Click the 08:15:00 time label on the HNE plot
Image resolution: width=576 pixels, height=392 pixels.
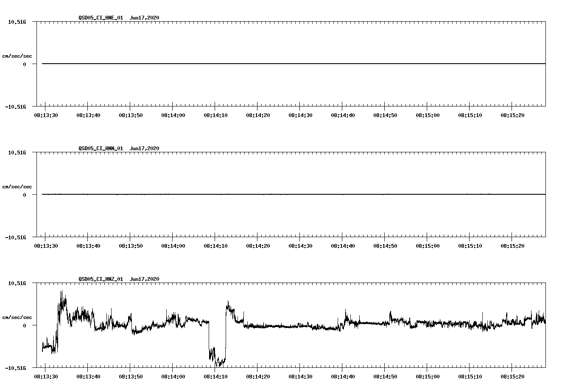(x=428, y=115)
